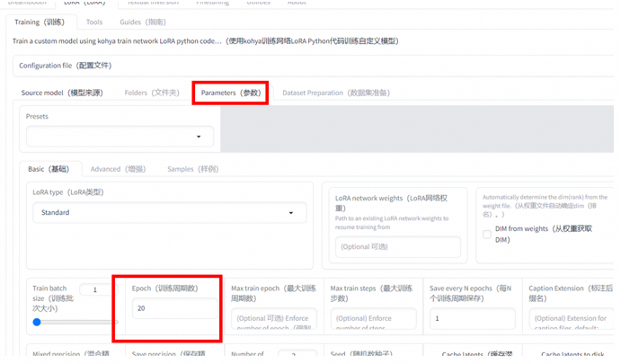The image size is (621, 364).
Task: Expand the Configuration file (配置文件) section
Action: (314, 66)
